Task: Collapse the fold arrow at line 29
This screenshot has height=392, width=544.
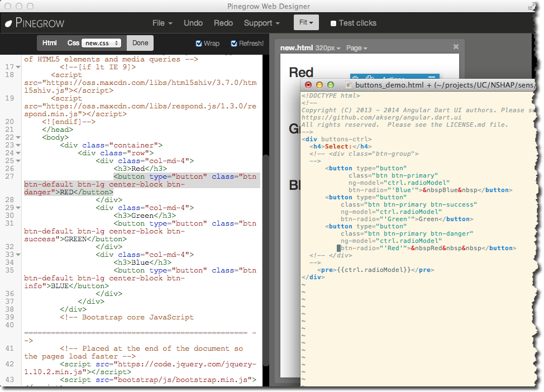Action: coord(18,208)
